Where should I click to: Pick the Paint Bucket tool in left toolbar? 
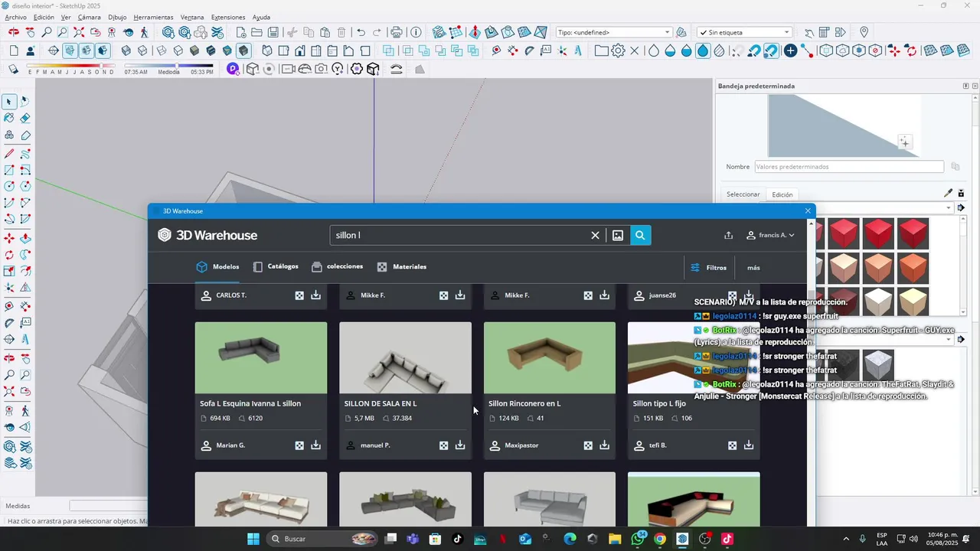pyautogui.click(x=9, y=118)
